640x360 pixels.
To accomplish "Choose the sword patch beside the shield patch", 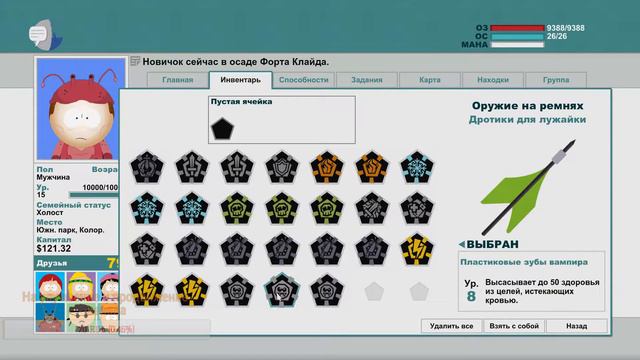I will [237, 167].
